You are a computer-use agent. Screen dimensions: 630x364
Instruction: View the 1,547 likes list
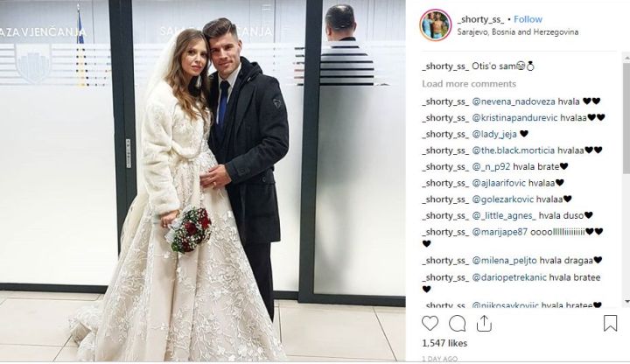(444, 343)
